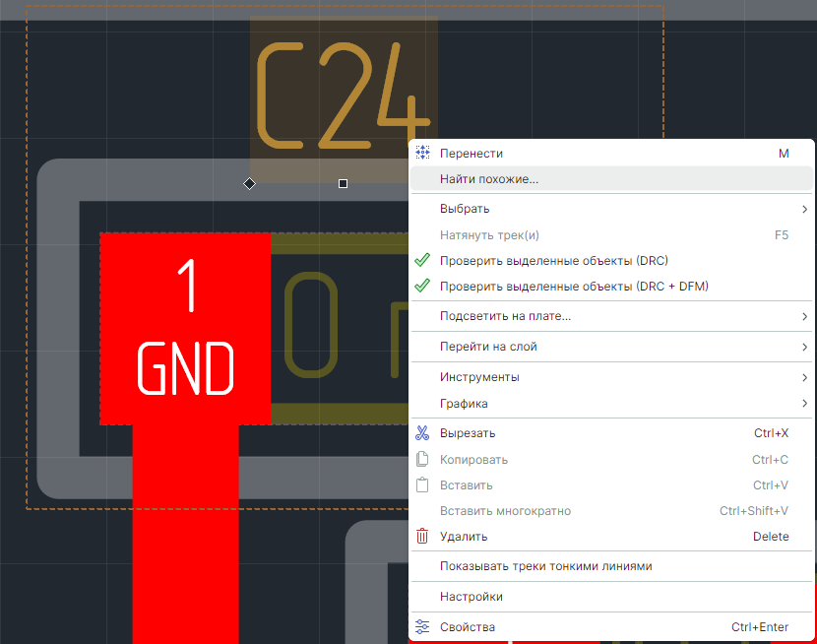The height and width of the screenshot is (644, 817).
Task: Click the diamond handle below C24 label
Action: point(250,183)
